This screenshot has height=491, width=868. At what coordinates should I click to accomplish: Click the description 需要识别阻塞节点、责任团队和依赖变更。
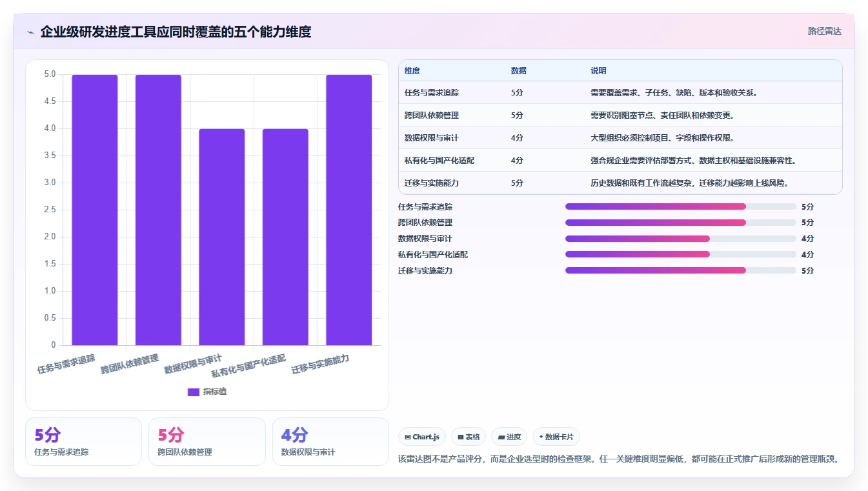coord(663,115)
